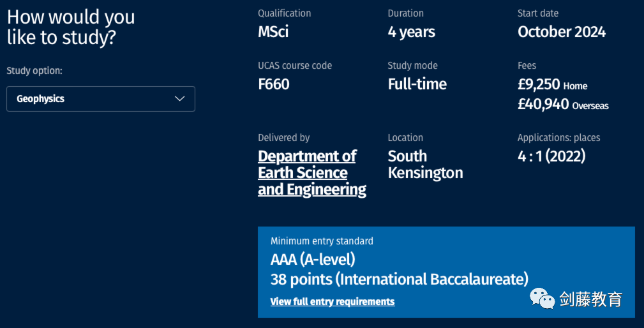Image resolution: width=644 pixels, height=328 pixels.
Task: Click the WeChat logo icon
Action: click(544, 298)
